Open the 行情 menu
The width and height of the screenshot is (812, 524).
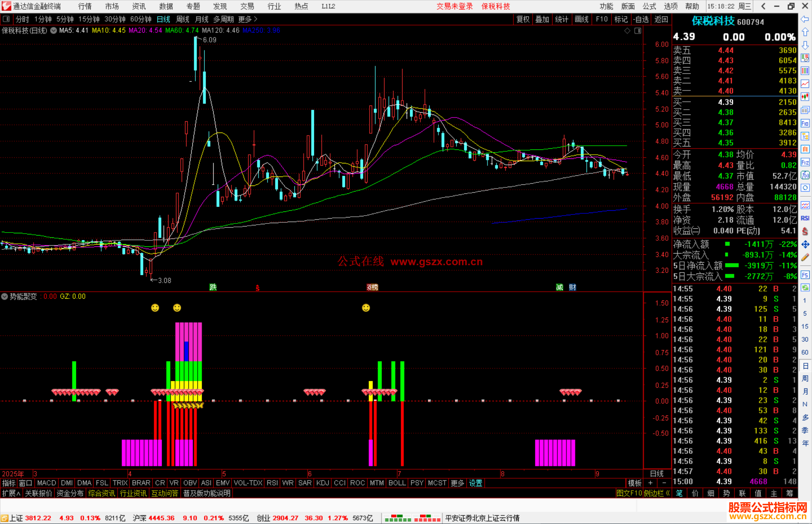click(85, 6)
